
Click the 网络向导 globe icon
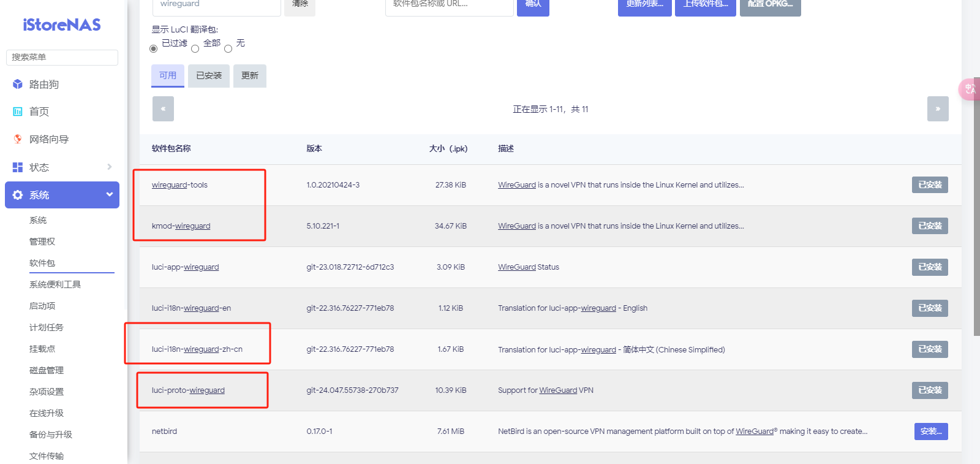tap(18, 139)
